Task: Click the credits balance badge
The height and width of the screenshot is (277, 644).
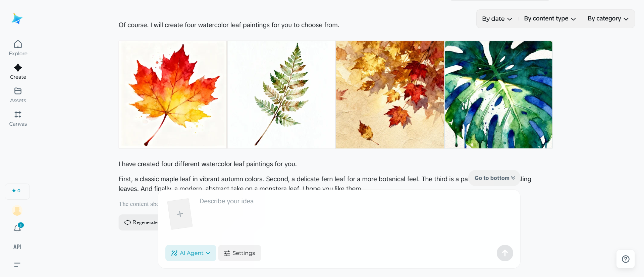Action: [17, 191]
